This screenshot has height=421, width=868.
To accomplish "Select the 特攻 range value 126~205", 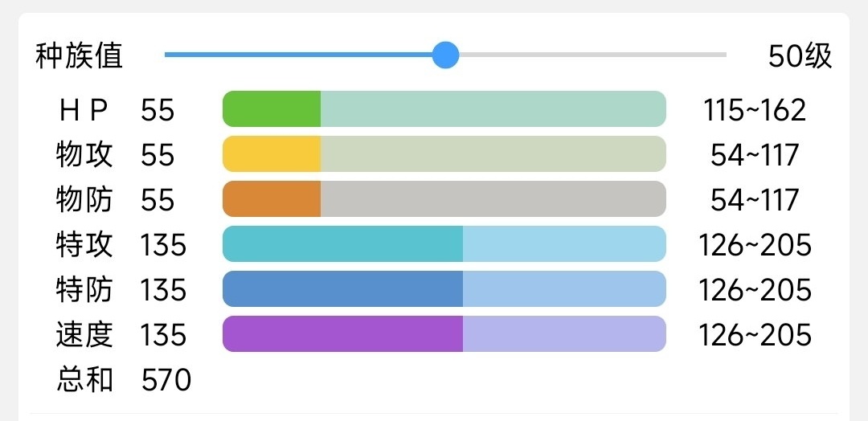I will coord(754,245).
